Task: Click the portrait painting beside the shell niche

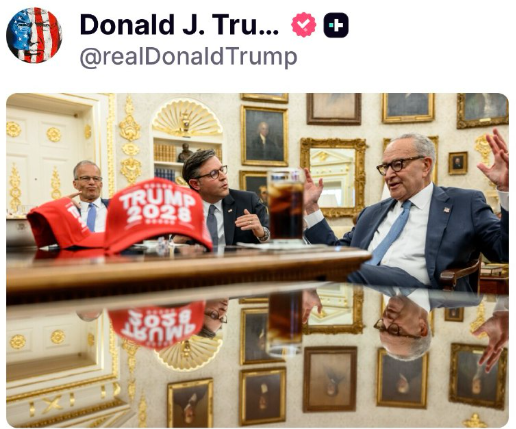Action: pyautogui.click(x=265, y=136)
